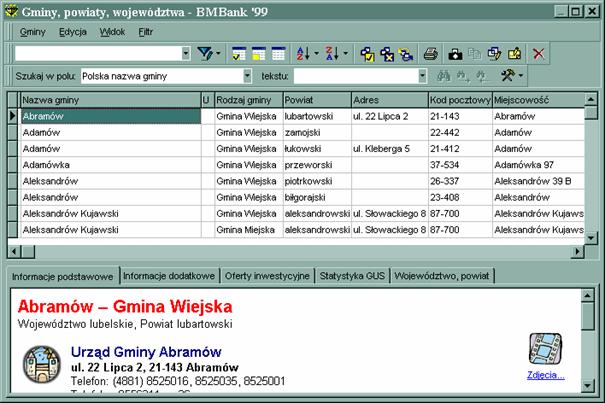Screen dimensions: 605x403
Task: Click into the 'tekstu' search input field
Action: tap(356, 76)
